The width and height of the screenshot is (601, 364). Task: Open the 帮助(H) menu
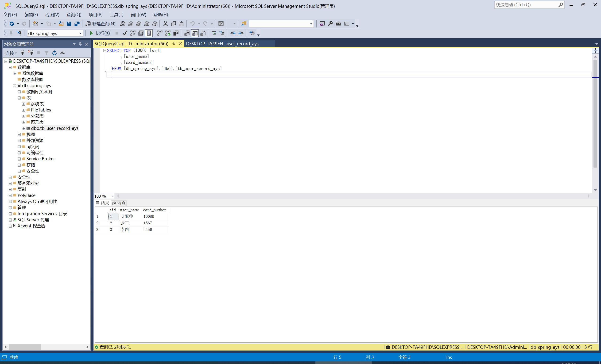[x=161, y=15]
